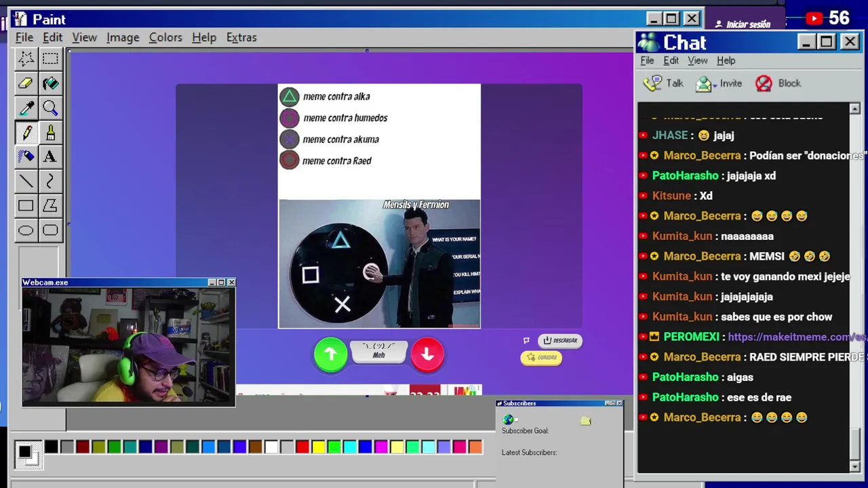Open the Paint Help menu
Image resolution: width=868 pixels, height=488 pixels.
point(204,37)
